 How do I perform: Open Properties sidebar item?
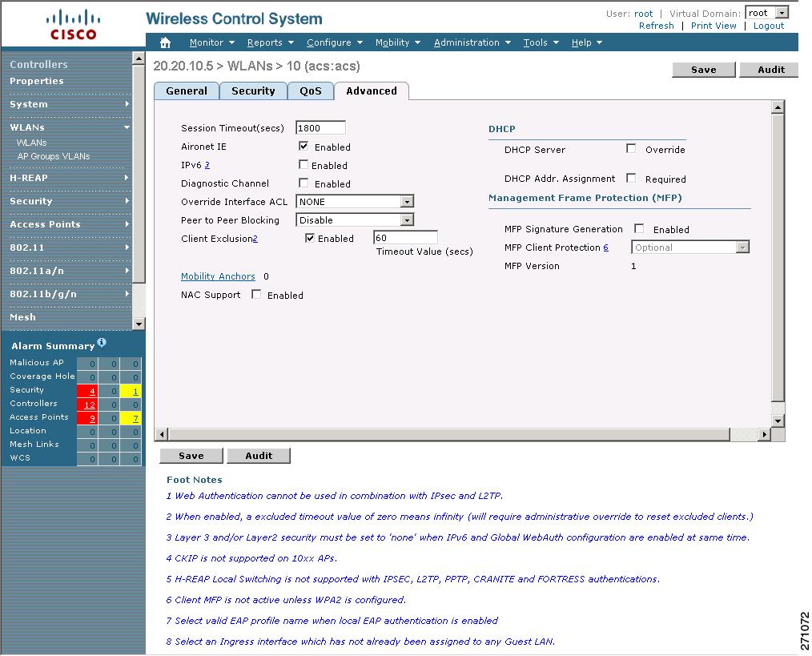tap(37, 81)
